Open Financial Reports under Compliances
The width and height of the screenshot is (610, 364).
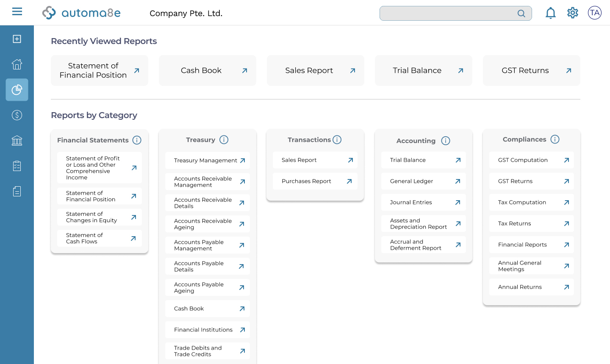point(532,245)
